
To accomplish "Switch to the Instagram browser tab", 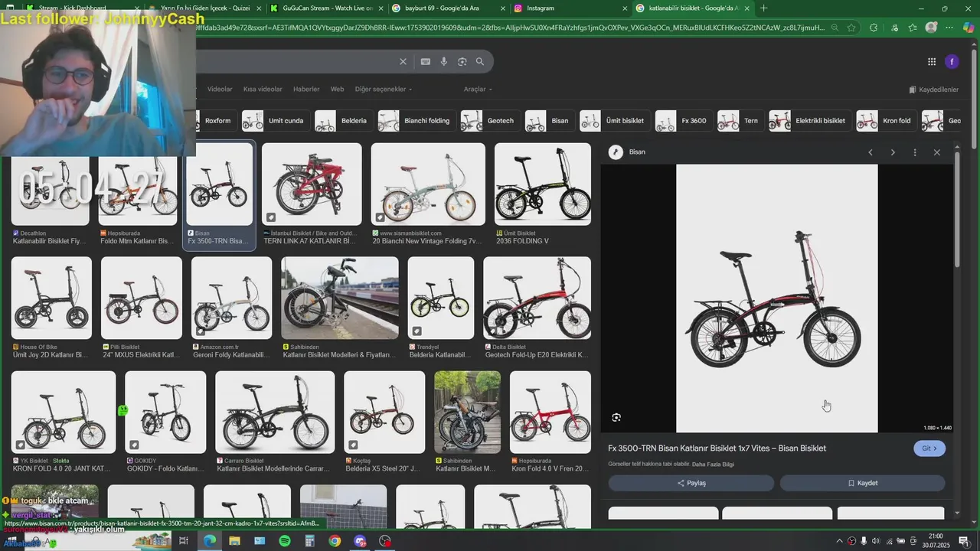I will click(570, 8).
